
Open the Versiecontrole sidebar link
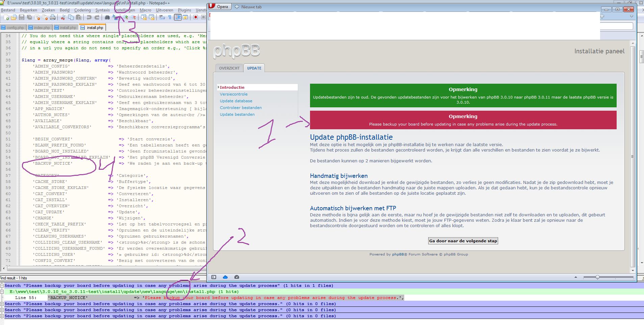pos(234,94)
